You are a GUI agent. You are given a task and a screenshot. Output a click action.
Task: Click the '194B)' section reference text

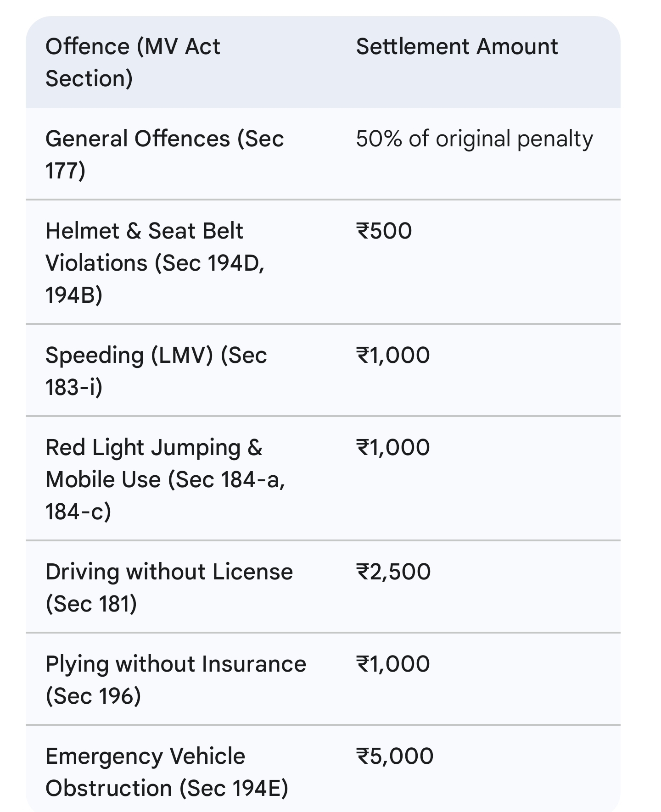click(73, 295)
